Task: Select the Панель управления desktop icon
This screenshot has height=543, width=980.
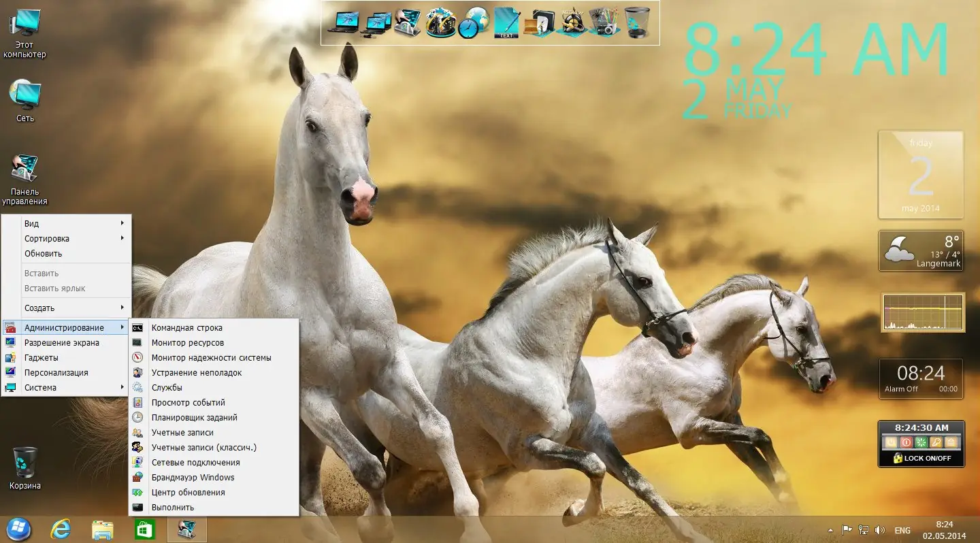Action: tap(24, 179)
